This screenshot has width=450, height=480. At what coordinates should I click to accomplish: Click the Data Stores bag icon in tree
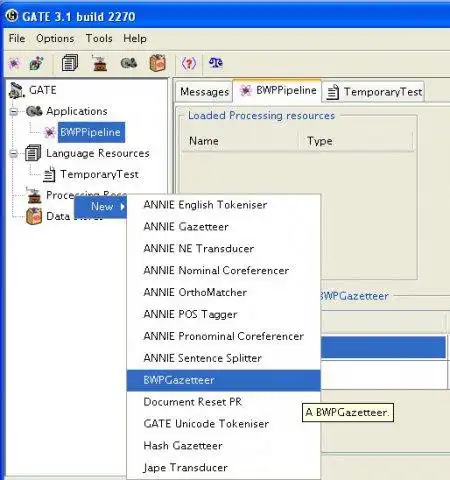(34, 216)
